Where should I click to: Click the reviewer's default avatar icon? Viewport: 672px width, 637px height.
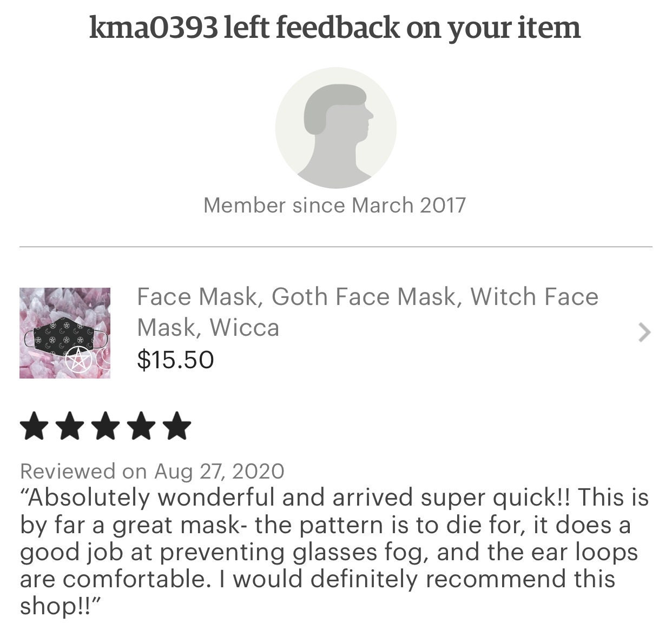tap(335, 128)
